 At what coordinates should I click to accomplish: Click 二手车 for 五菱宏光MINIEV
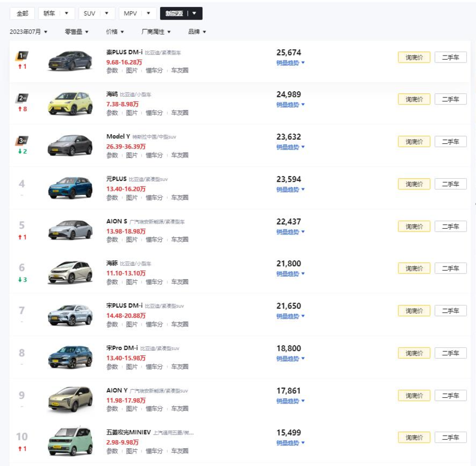451,437
